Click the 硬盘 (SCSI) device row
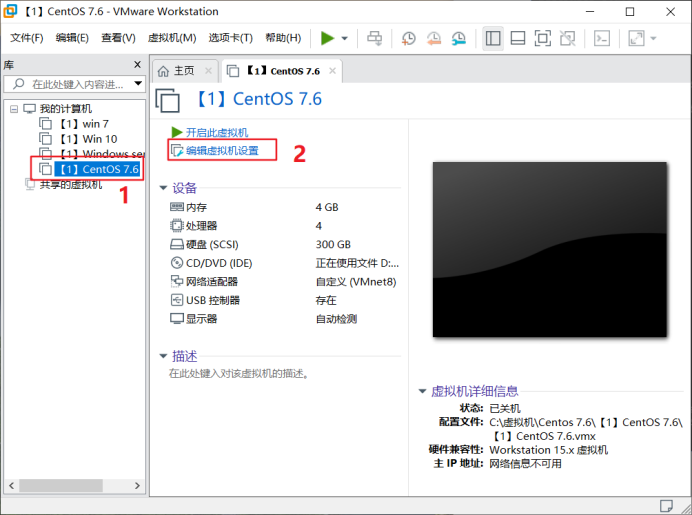 click(x=285, y=244)
